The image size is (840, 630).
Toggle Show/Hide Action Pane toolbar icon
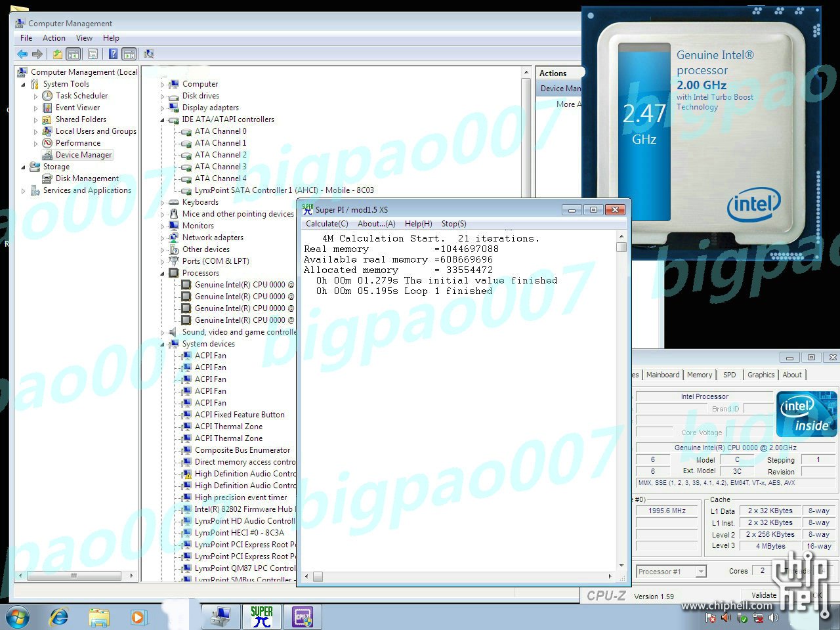129,54
